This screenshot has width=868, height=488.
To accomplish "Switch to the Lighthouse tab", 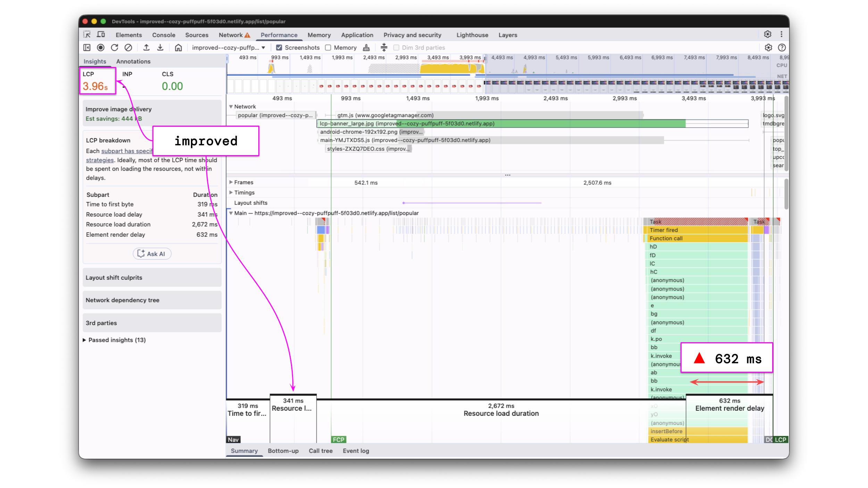I will (472, 35).
